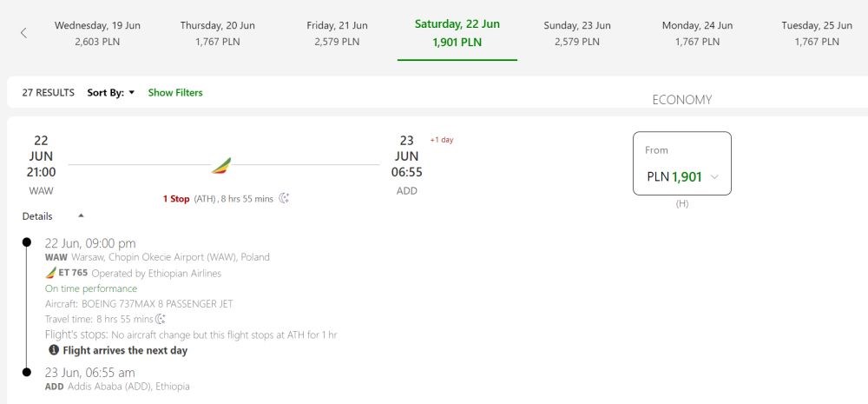This screenshot has width=868, height=404.
Task: Open the Sort By dropdown
Action: tap(111, 93)
